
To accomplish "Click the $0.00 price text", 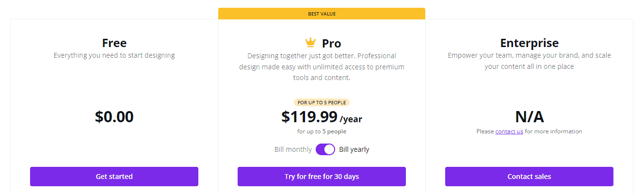I will (x=114, y=117).
